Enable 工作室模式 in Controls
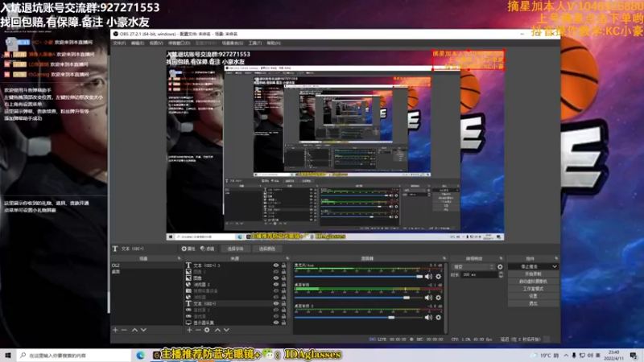The width and height of the screenshot is (644, 362). [x=533, y=289]
